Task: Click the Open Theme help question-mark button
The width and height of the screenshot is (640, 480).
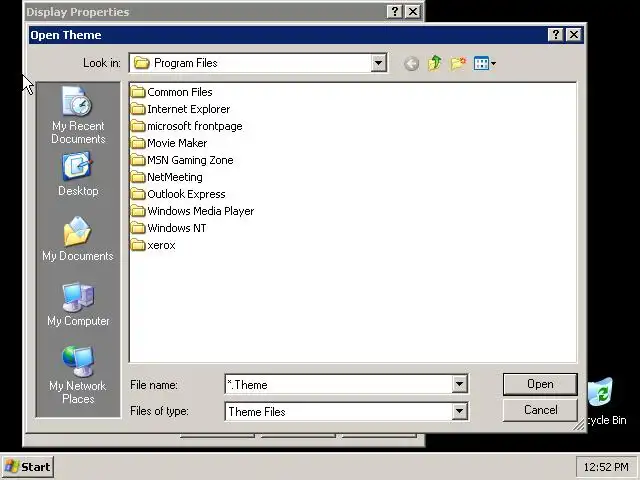Action: (x=556, y=35)
